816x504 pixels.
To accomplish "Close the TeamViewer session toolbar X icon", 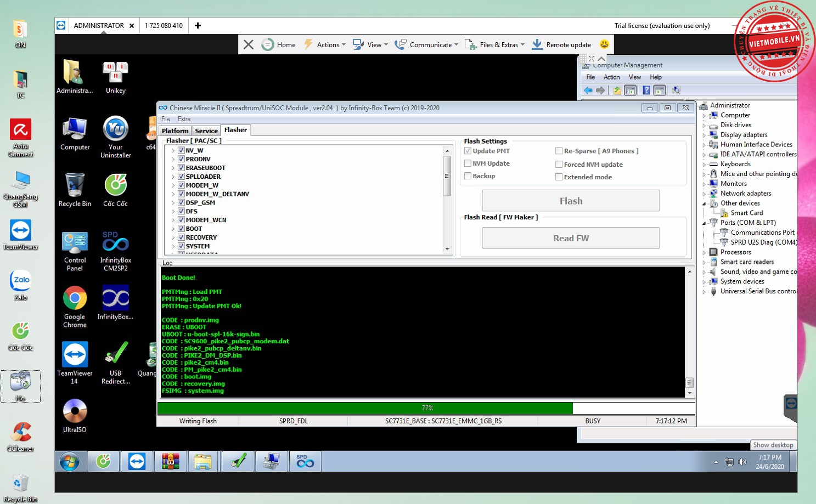I will pos(249,44).
